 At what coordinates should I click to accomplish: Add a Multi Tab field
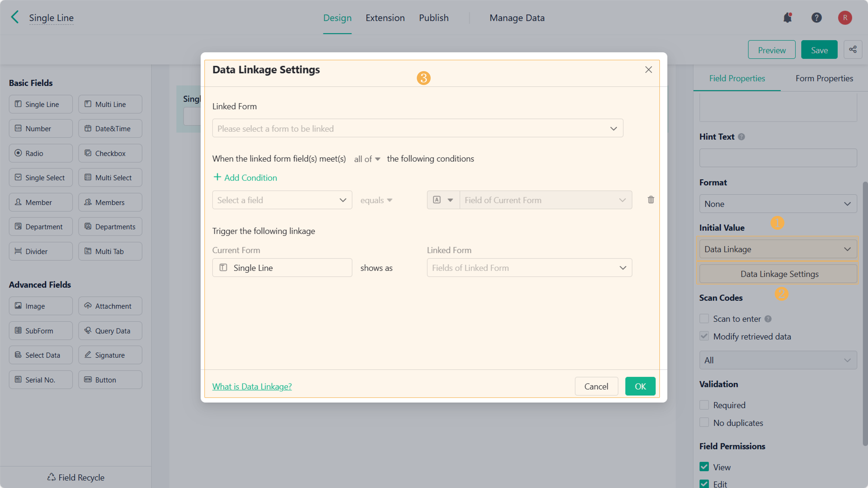point(110,251)
